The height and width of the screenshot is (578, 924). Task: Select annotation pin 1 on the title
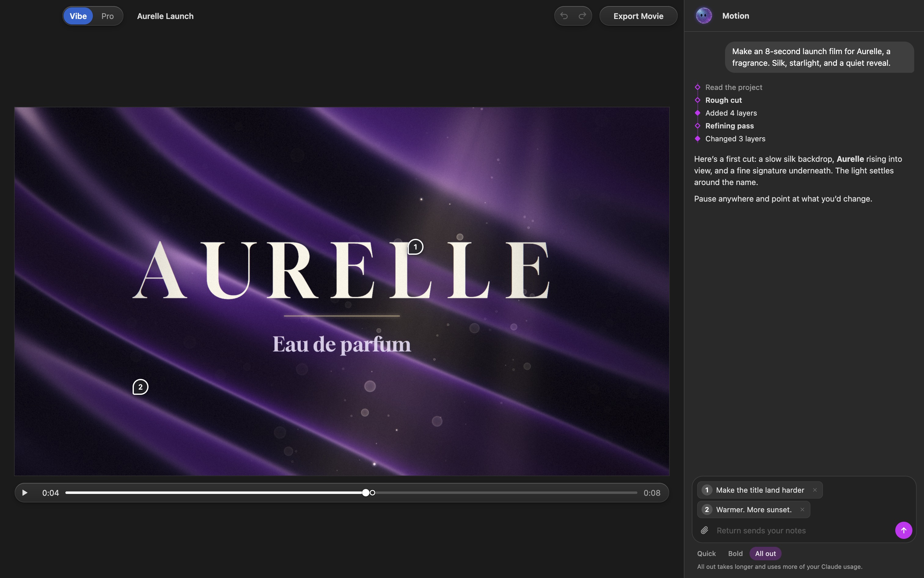416,247
